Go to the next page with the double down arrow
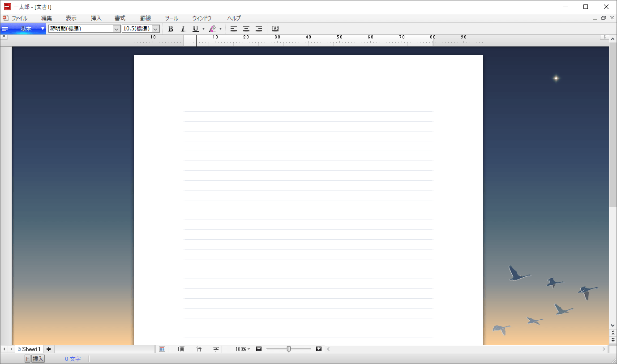 pyautogui.click(x=613, y=340)
